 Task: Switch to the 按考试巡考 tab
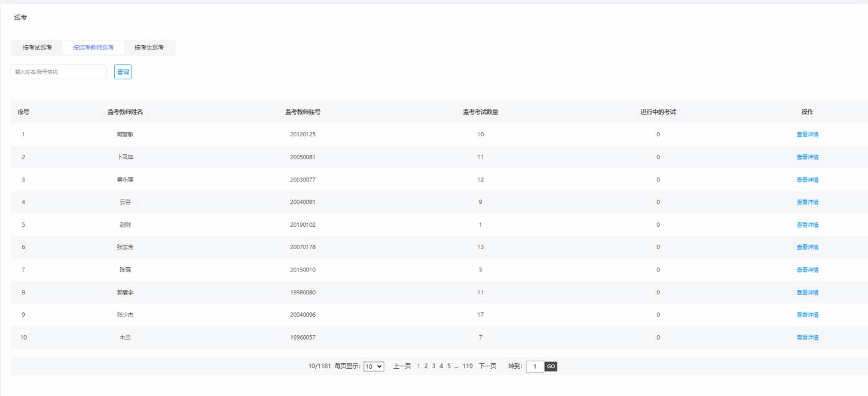click(x=37, y=48)
